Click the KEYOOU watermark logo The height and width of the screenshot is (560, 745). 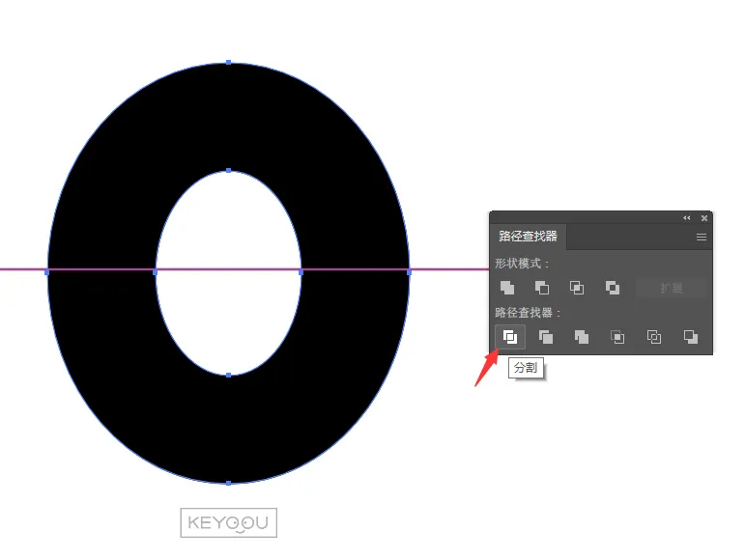point(229,523)
